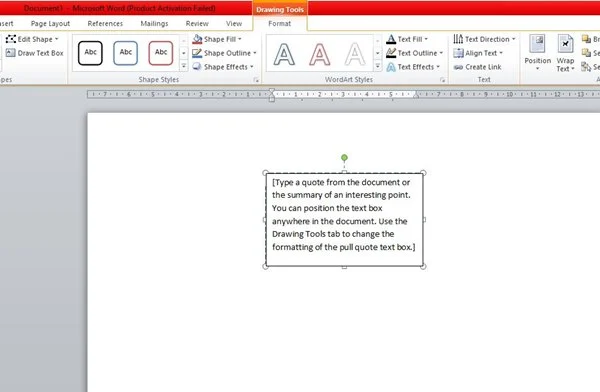
Task: Click the first line indent marker on ruler
Action: click(x=272, y=91)
